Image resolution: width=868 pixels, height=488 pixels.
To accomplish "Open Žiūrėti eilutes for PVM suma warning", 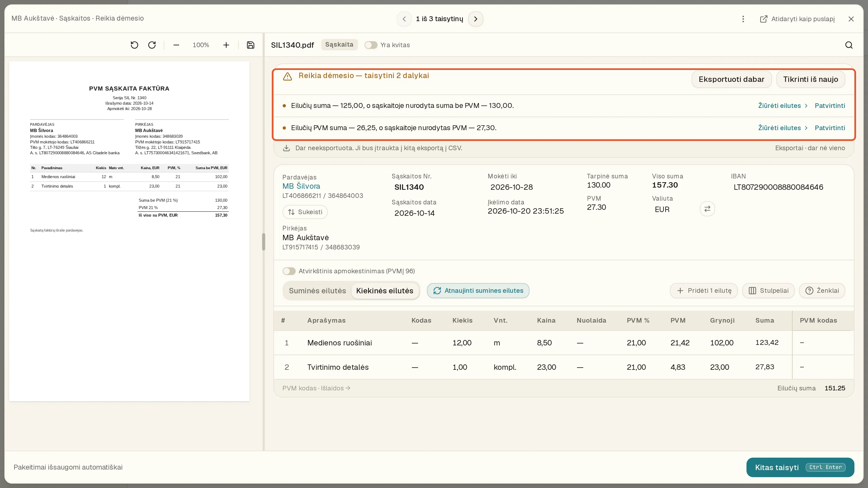I will pyautogui.click(x=783, y=128).
